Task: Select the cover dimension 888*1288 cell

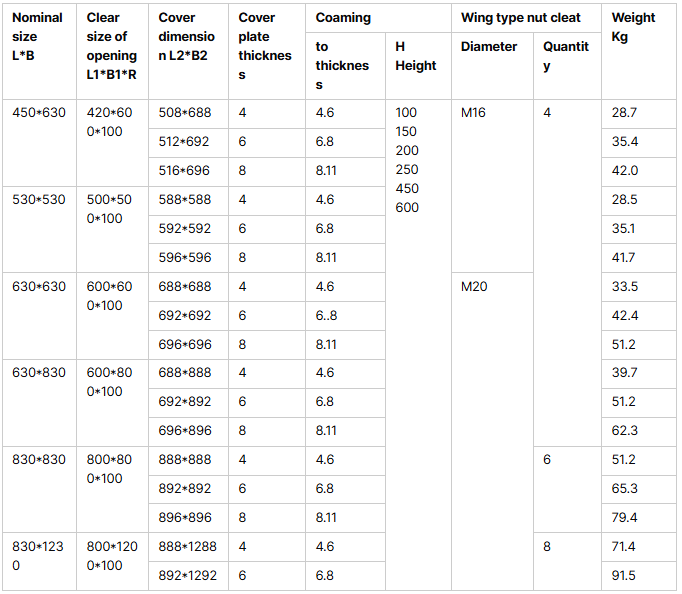Action: pos(188,547)
